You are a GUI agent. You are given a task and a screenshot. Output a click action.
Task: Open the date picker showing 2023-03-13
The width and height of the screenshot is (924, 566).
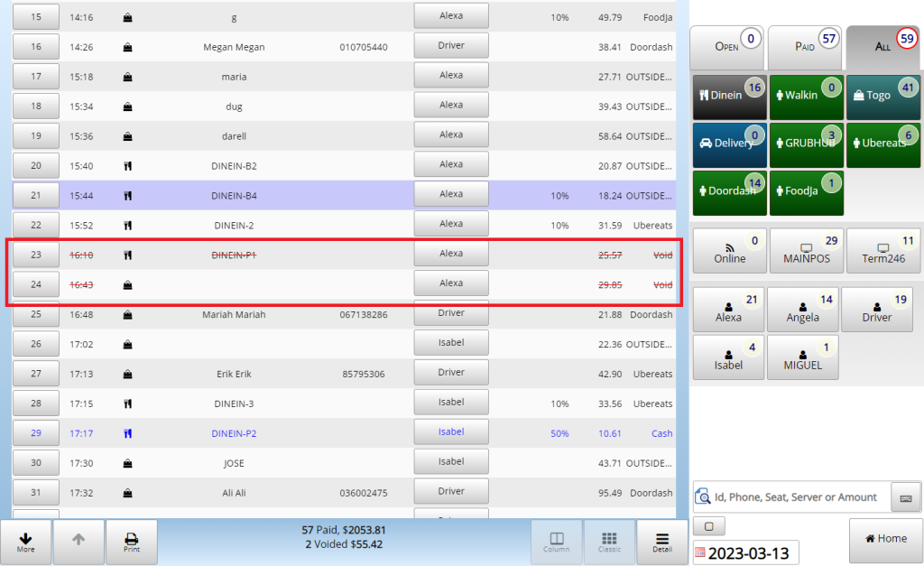pos(746,552)
